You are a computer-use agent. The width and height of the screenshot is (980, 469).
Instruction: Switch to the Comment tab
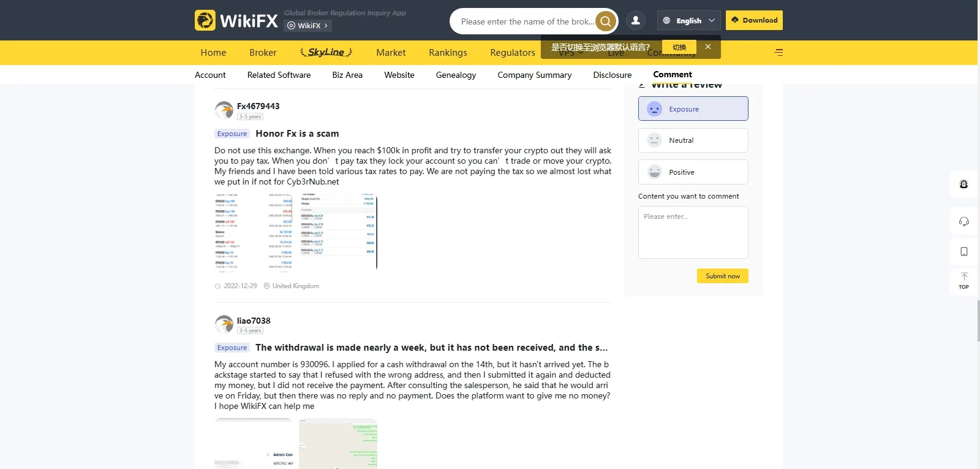[x=673, y=75]
